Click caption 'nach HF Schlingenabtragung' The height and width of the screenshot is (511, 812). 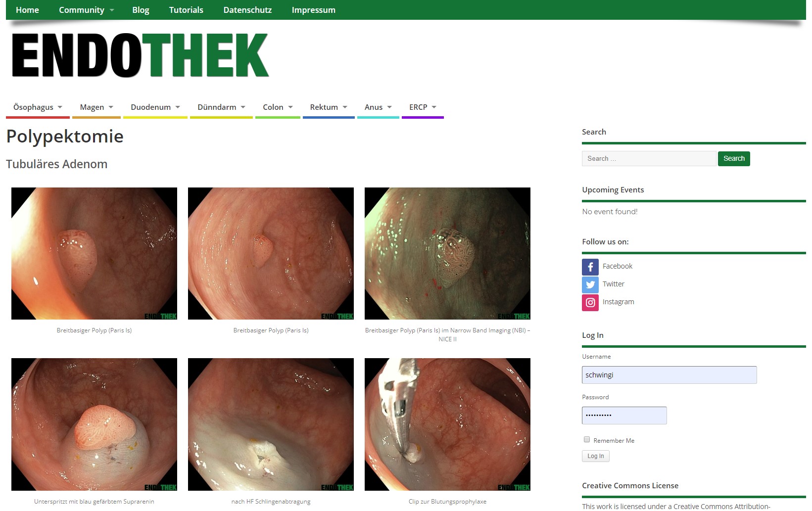click(271, 502)
